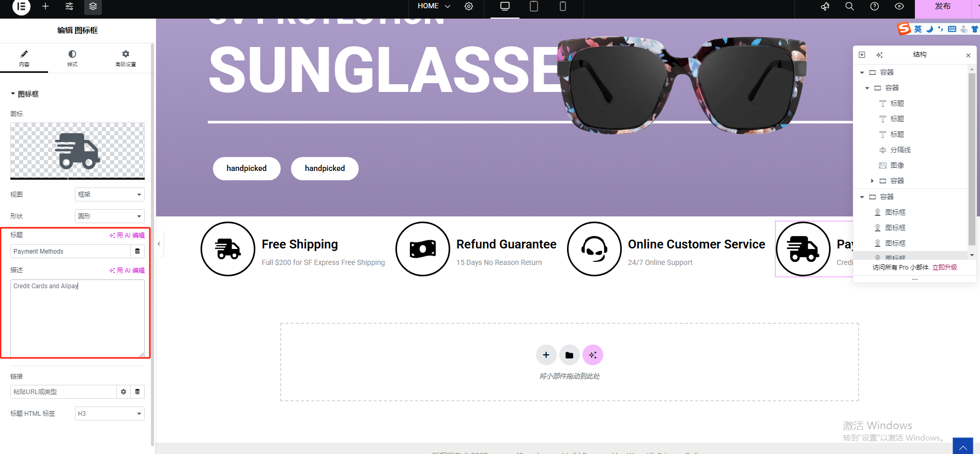The height and width of the screenshot is (454, 980).
Task: Click the truck icon preview thumbnail
Action: pos(78,150)
